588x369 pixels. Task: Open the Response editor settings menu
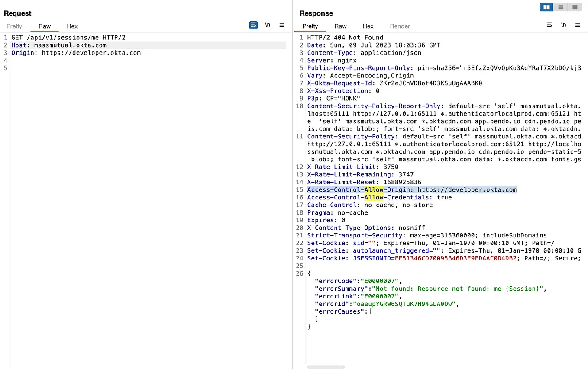click(578, 25)
